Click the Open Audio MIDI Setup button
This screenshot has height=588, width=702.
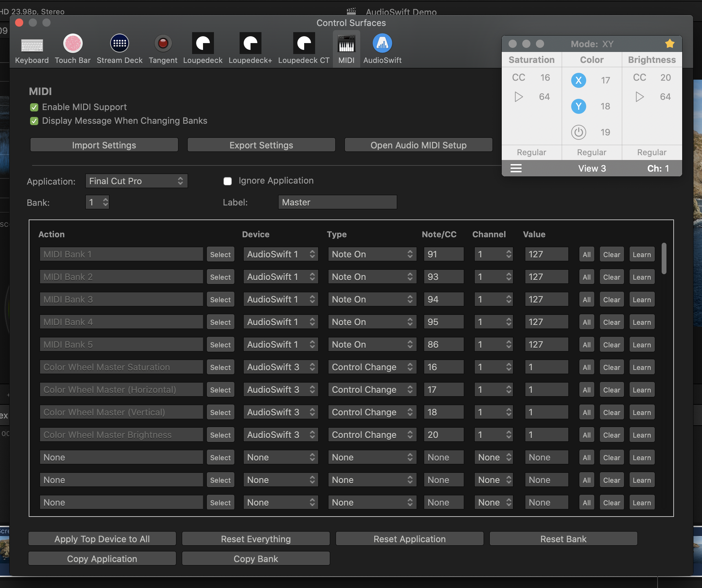[x=418, y=145]
